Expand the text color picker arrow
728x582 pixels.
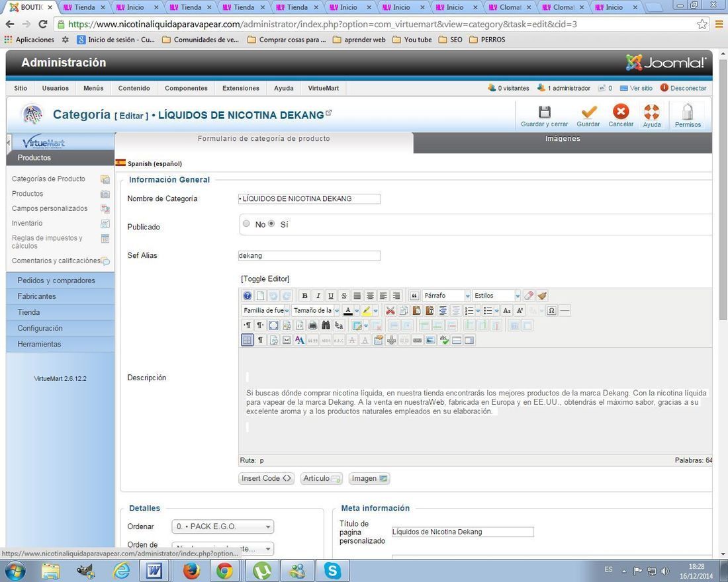pyautogui.click(x=357, y=310)
